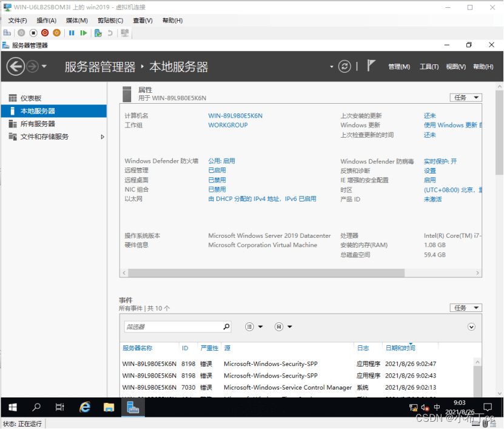Click the Ctrl+Alt+Del toolbar icon

[7, 33]
